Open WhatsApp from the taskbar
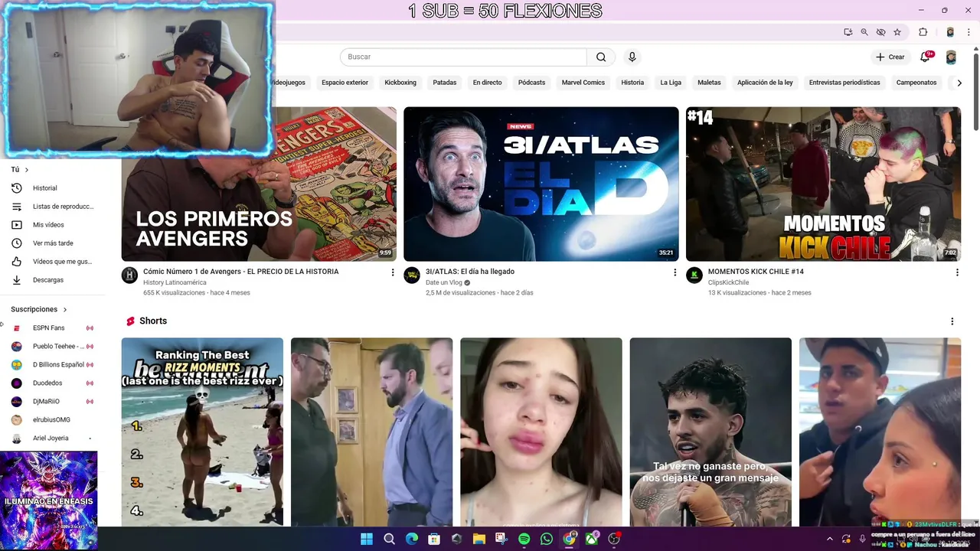This screenshot has height=551, width=980. 546,539
